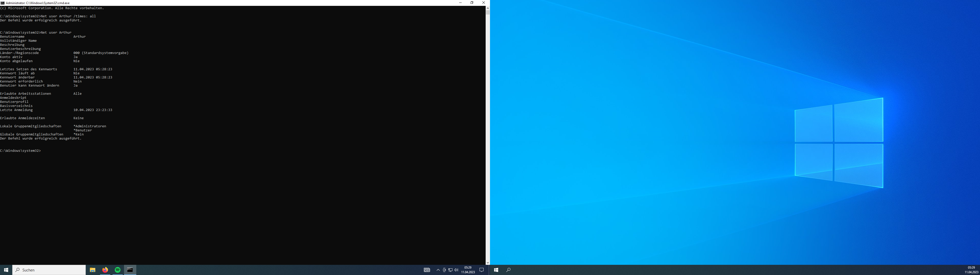Viewport: 980px width, 275px height.
Task: Click the Meet Now camera tray icon
Action: coord(444,270)
